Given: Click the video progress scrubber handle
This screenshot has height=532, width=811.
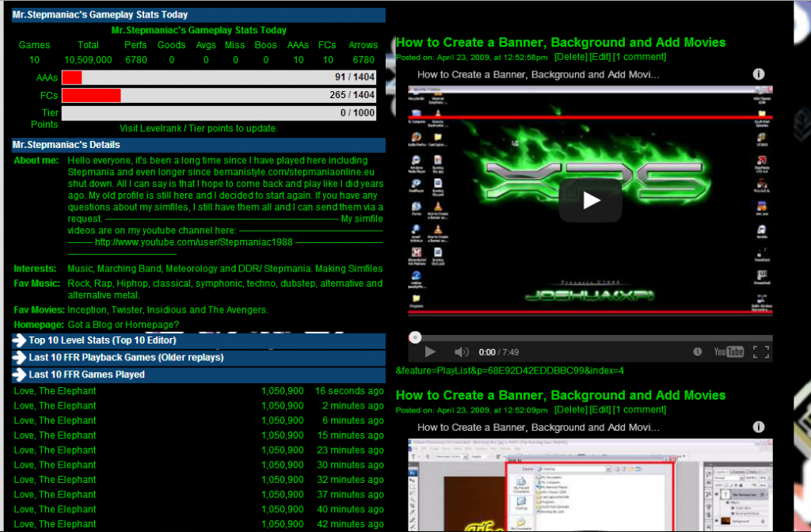Looking at the screenshot, I should (x=415, y=337).
